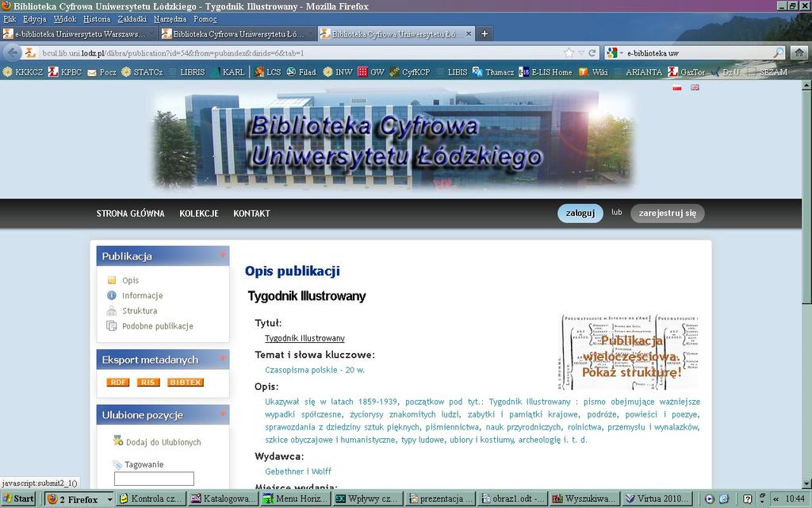812x508 pixels.
Task: Switch to English language flag
Action: point(695,87)
